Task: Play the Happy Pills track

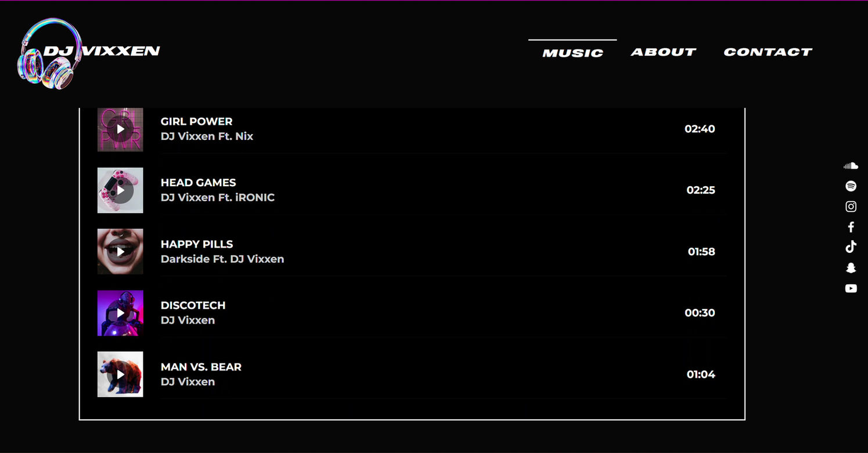Action: pyautogui.click(x=120, y=252)
